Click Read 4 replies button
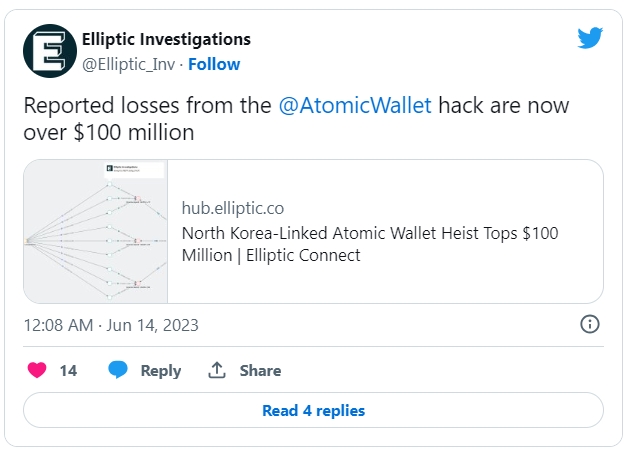Screen dimensions: 629x451 (313, 410)
